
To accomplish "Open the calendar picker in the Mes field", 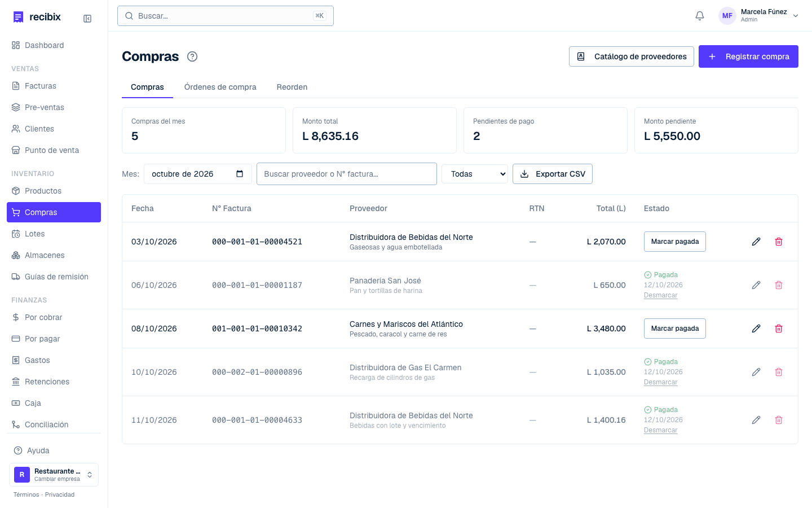I will point(240,174).
